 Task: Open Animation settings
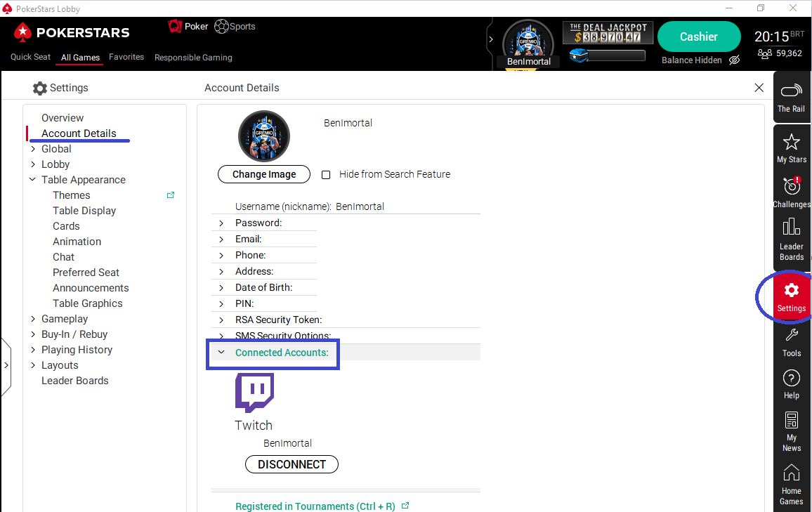pos(77,242)
